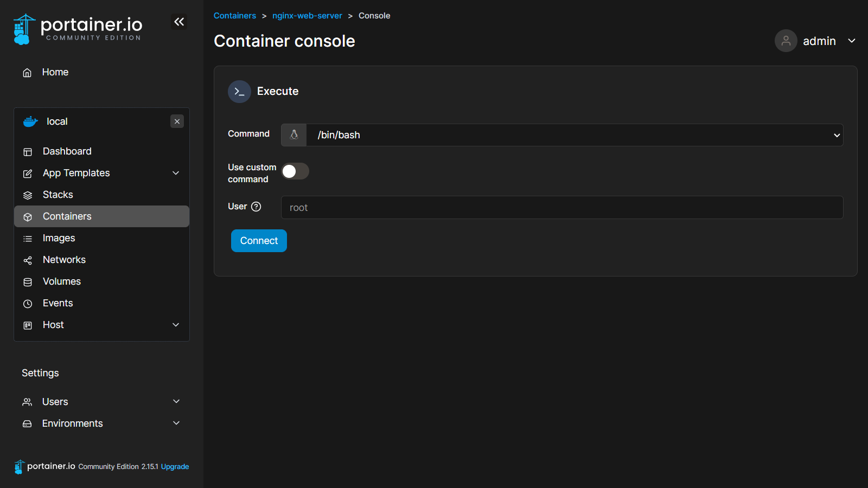
Task: Click the admin user avatar icon
Action: coord(786,41)
